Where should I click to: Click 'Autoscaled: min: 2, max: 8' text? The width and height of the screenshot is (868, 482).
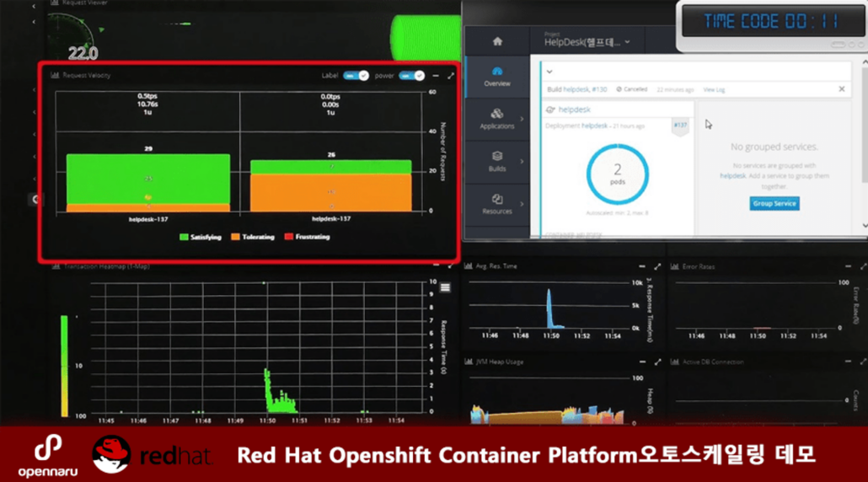pyautogui.click(x=617, y=213)
